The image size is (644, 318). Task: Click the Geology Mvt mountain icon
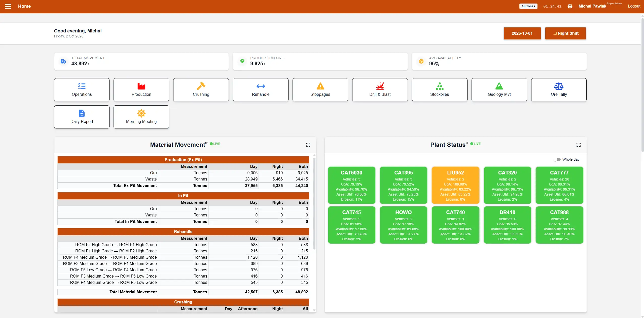tap(499, 86)
